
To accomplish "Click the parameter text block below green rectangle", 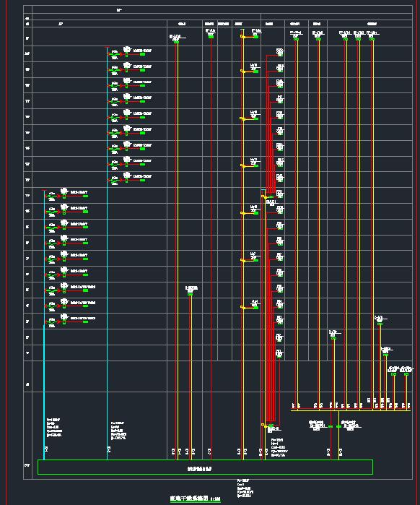I will click(x=245, y=489).
